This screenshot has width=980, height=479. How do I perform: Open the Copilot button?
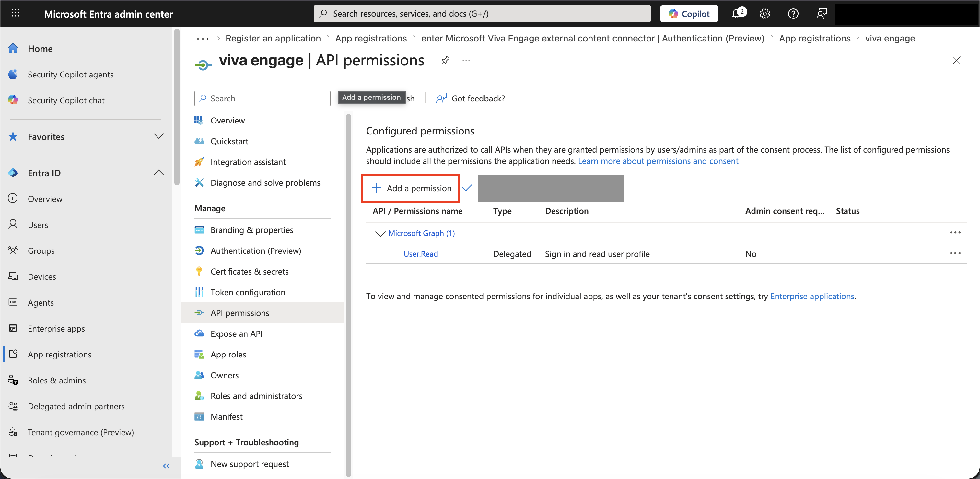click(689, 14)
